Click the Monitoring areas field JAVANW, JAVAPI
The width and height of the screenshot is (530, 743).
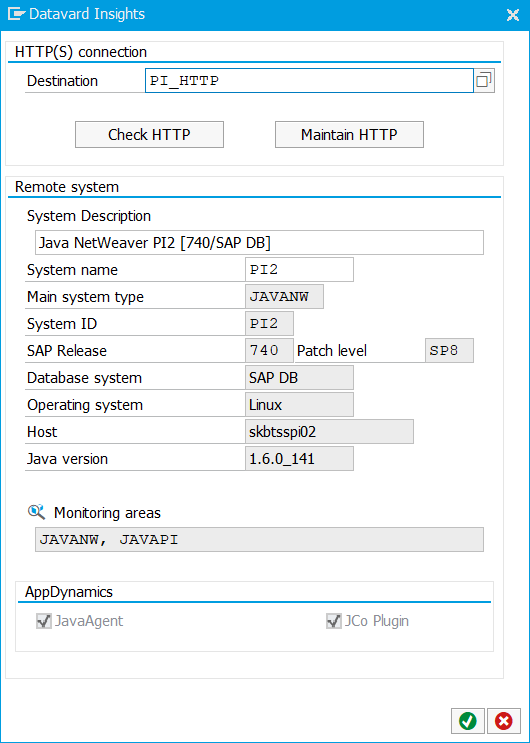tap(259, 539)
